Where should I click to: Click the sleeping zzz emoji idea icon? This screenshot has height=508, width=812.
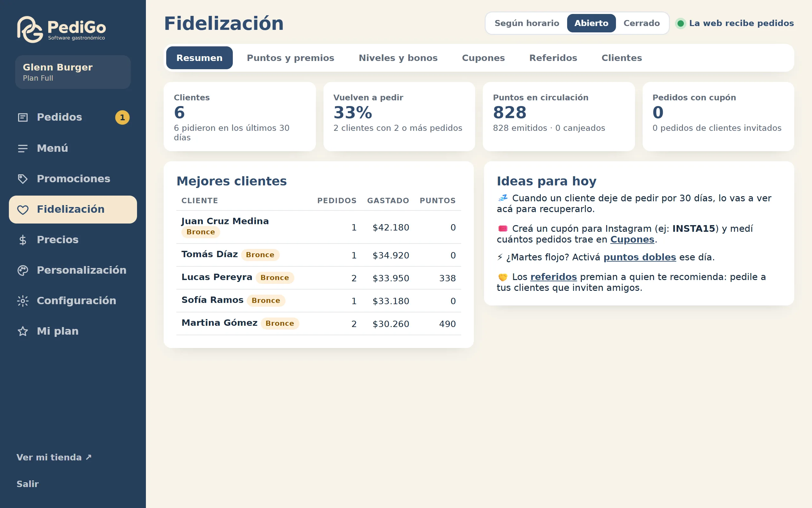pos(503,198)
